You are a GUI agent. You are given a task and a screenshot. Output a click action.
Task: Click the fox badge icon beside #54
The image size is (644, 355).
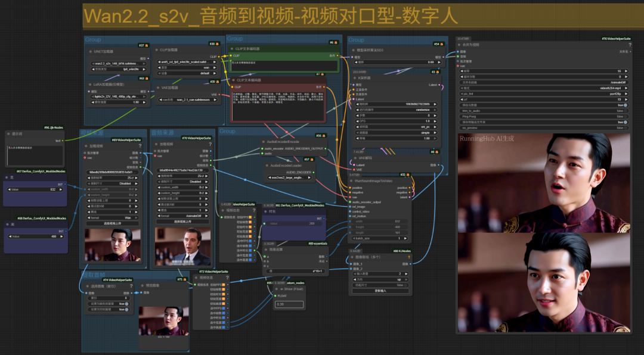pyautogui.click(x=441, y=44)
